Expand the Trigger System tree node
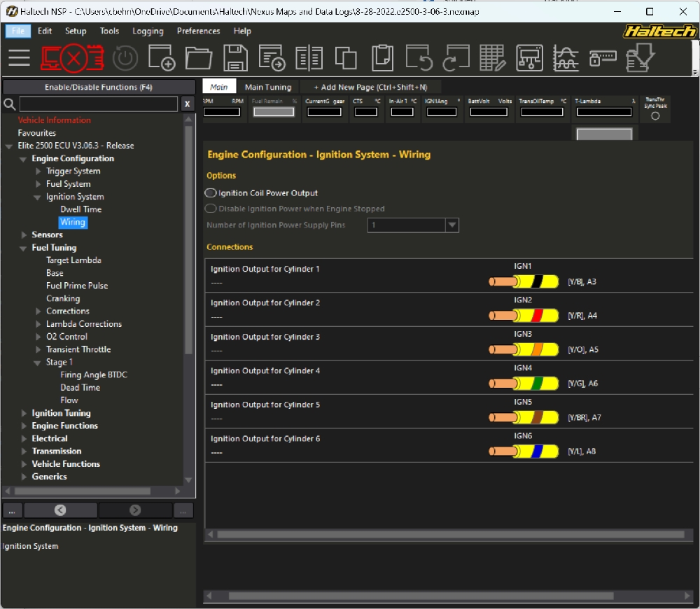This screenshot has width=700, height=609. [39, 171]
